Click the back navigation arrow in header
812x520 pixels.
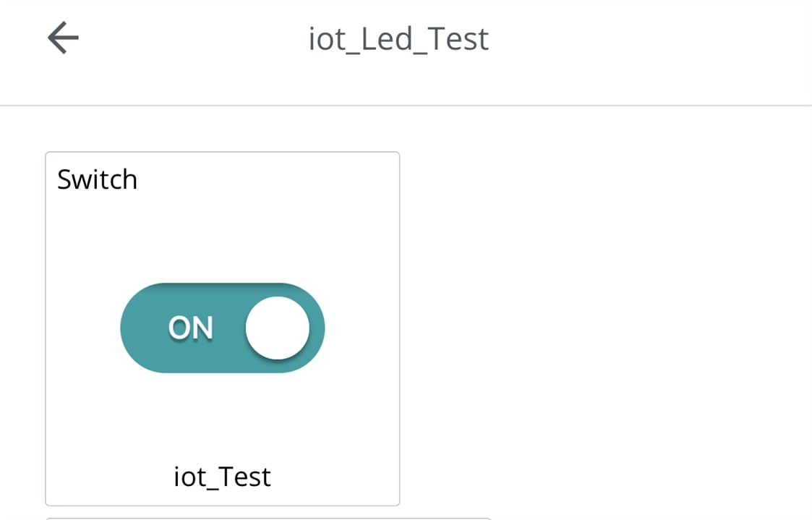coord(63,38)
